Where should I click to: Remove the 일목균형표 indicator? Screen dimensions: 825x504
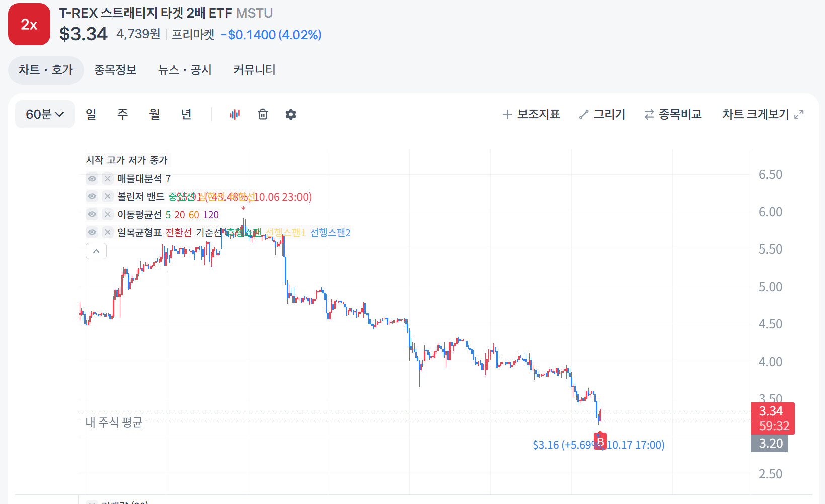pos(107,232)
